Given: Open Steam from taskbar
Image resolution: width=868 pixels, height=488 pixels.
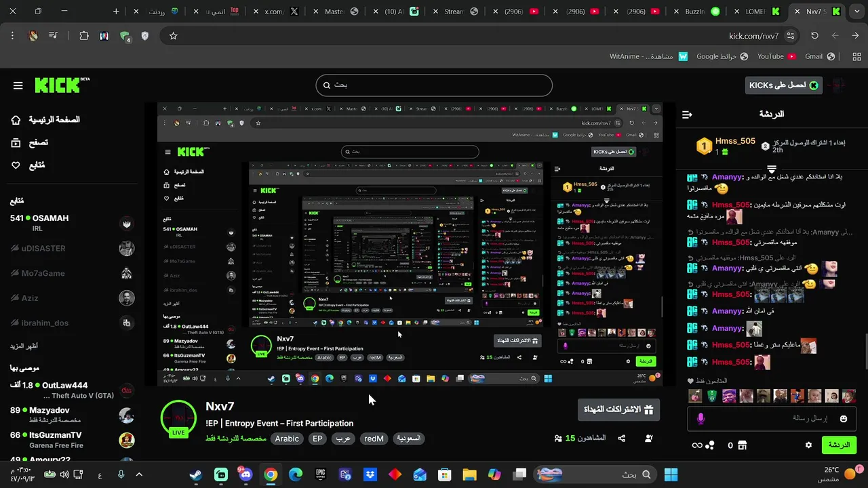Looking at the screenshot, I should (x=195, y=474).
